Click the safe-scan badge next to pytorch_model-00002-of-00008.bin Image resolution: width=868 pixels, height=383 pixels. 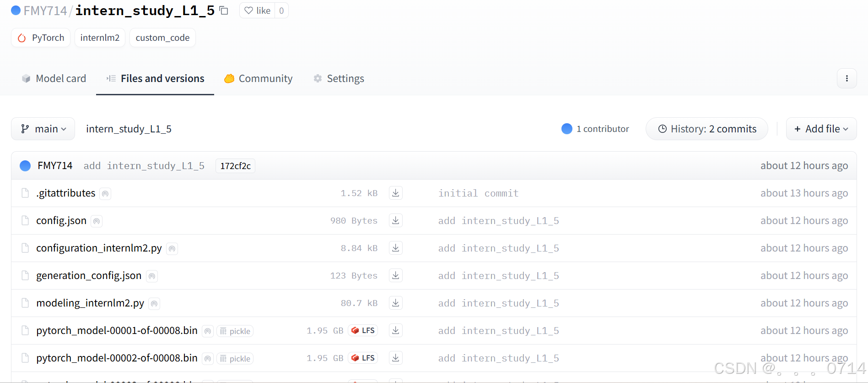point(208,359)
